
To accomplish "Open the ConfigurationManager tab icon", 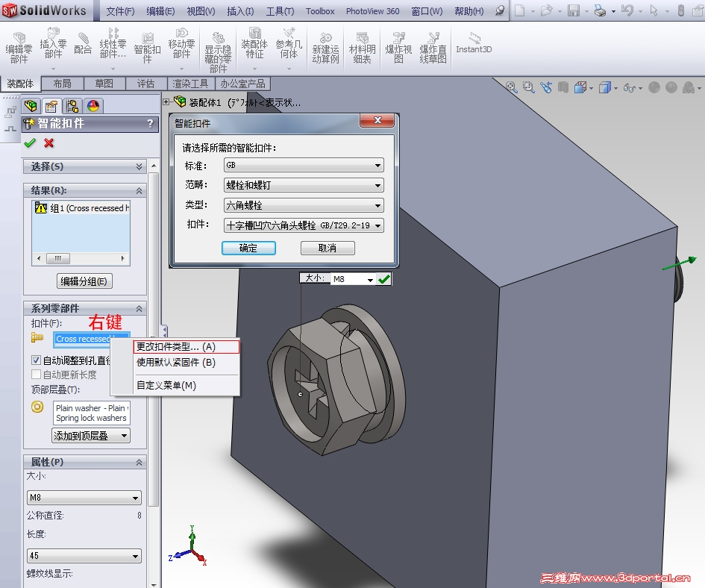I will pos(72,106).
